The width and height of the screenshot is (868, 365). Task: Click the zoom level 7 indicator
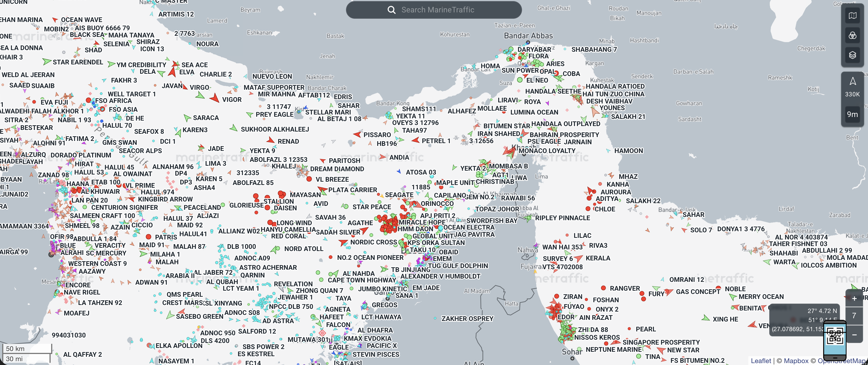pyautogui.click(x=854, y=315)
